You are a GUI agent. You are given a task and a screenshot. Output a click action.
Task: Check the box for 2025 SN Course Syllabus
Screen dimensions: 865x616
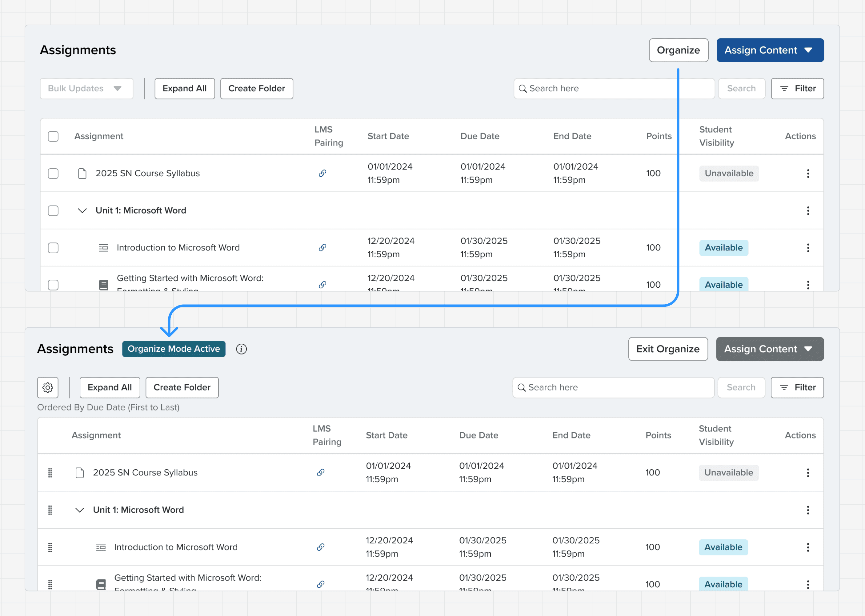pos(53,173)
